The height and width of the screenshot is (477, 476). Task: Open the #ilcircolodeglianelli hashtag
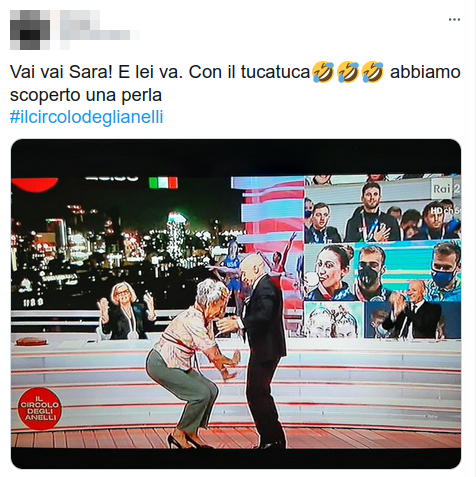[x=87, y=117]
